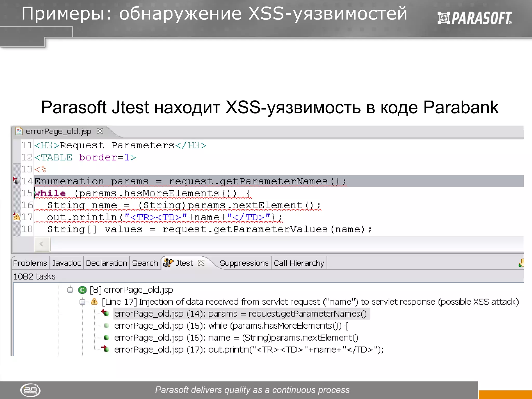Click highlighted line 14 Enumeration params code
This screenshot has height=399, width=532.
190,181
